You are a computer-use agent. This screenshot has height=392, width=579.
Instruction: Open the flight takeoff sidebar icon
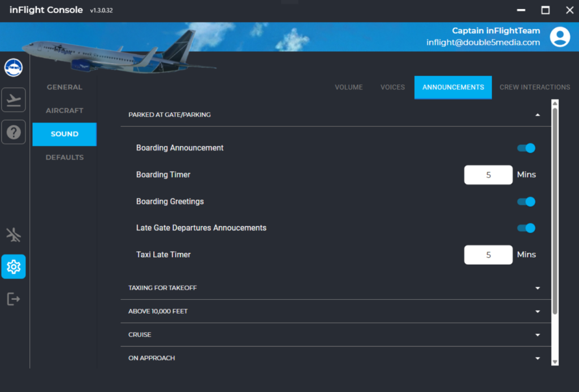point(14,100)
